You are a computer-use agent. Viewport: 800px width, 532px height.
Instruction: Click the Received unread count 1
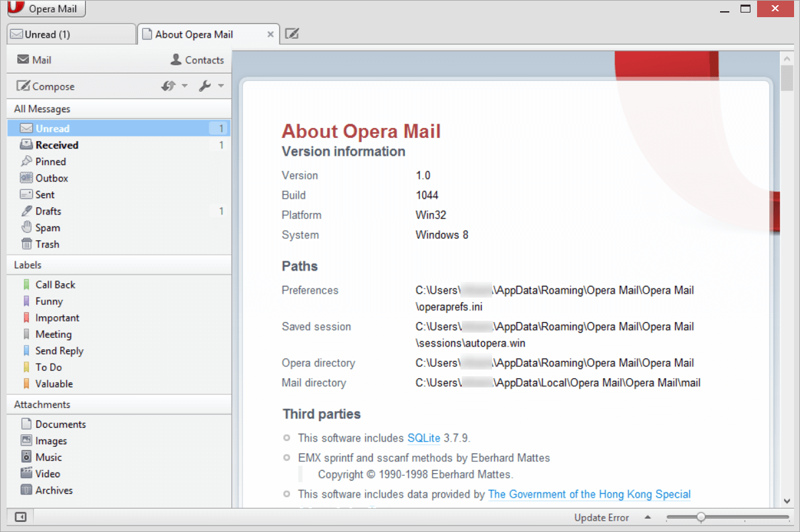(221, 145)
